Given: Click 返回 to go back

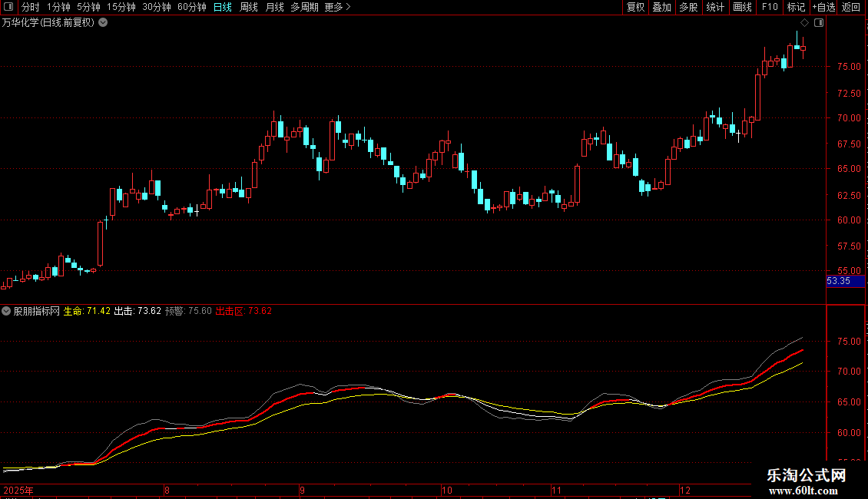Looking at the screenshot, I should pyautogui.click(x=851, y=7).
